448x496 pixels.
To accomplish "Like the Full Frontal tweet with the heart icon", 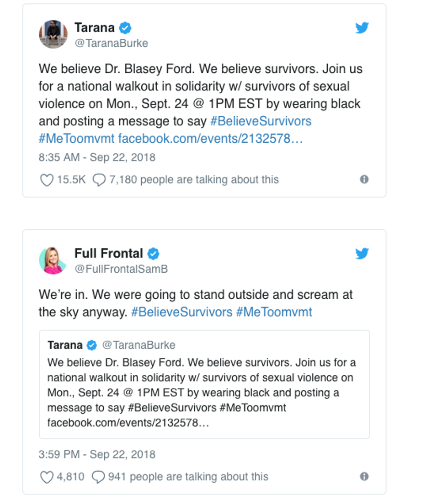I will 47,477.
